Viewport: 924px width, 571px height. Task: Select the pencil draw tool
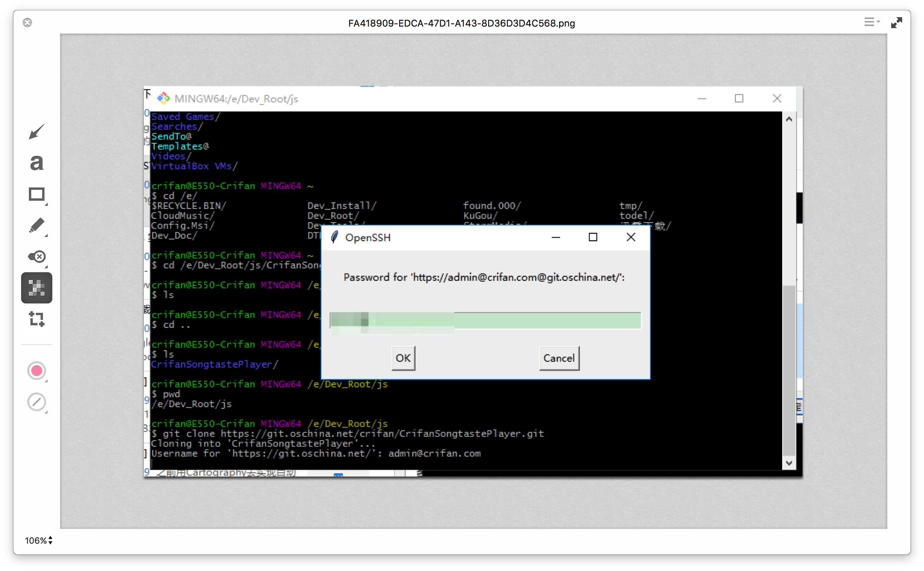pos(37,226)
